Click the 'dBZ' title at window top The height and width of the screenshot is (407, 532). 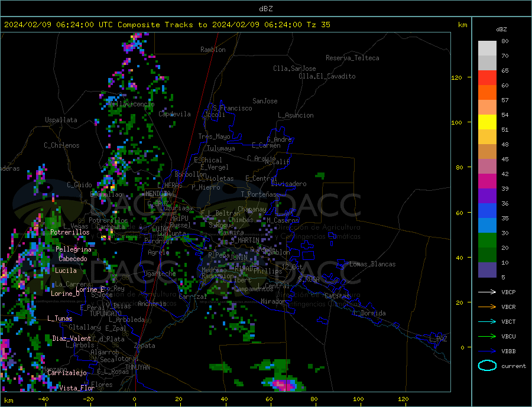click(x=265, y=9)
